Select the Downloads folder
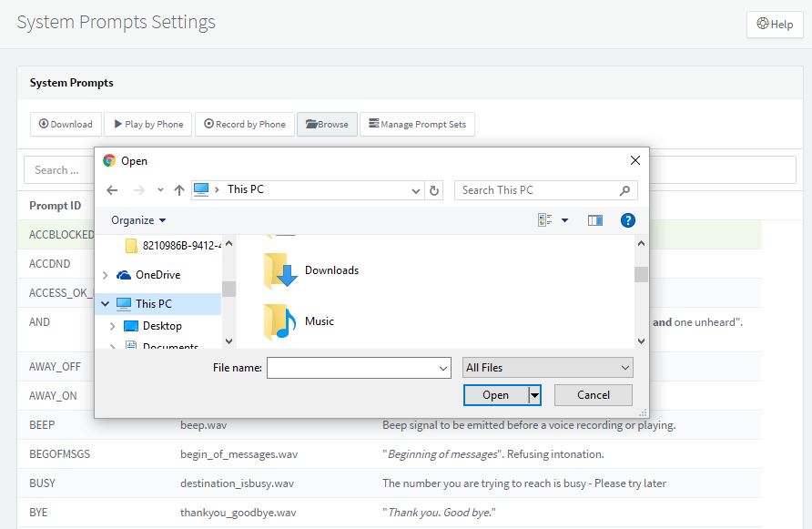This screenshot has width=812, height=529. tap(311, 270)
